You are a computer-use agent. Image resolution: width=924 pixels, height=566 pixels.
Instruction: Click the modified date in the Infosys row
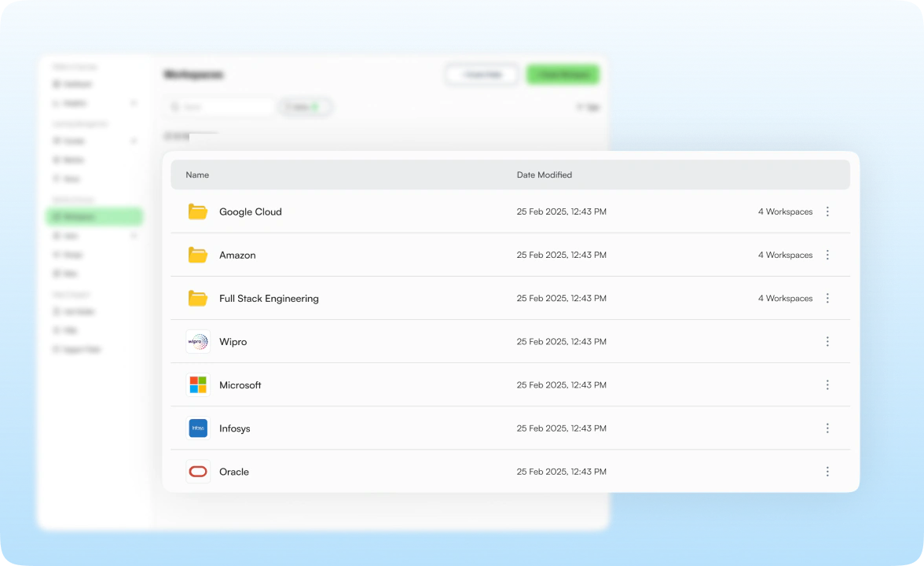click(562, 428)
